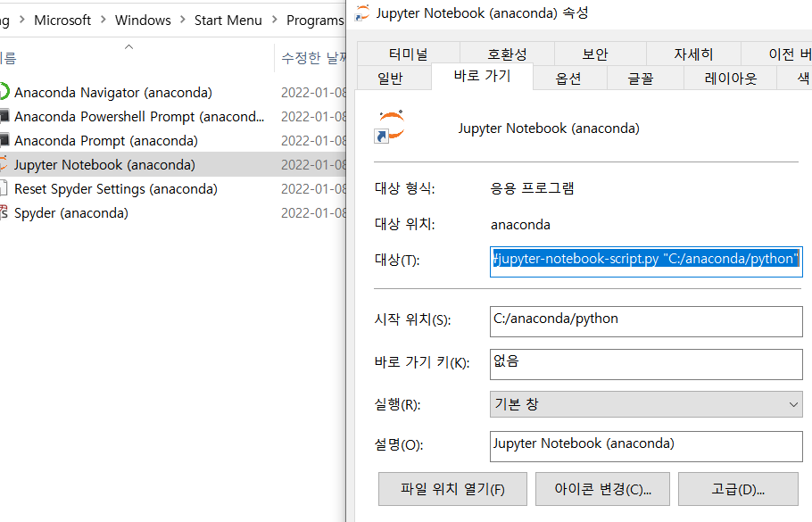812x522 pixels.
Task: Click the Jupyter icon in the dialog title bar
Action: tap(362, 13)
